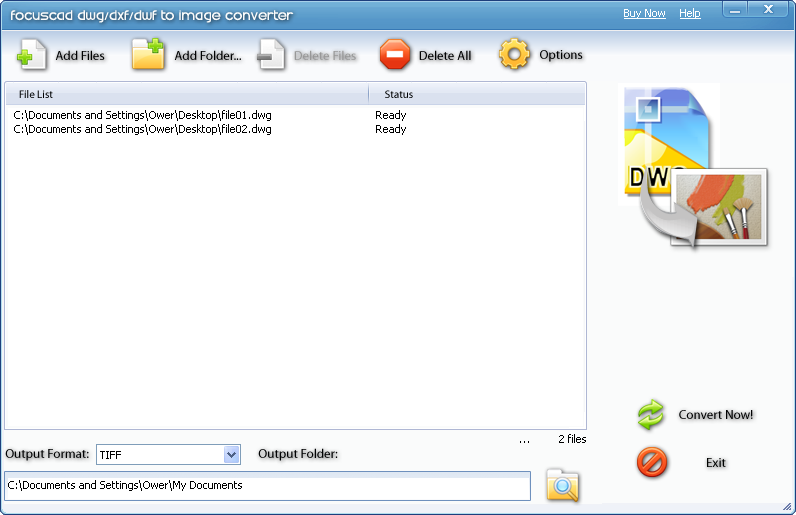Click the green Convert Now arrows icon
The width and height of the screenshot is (796, 515).
point(650,415)
